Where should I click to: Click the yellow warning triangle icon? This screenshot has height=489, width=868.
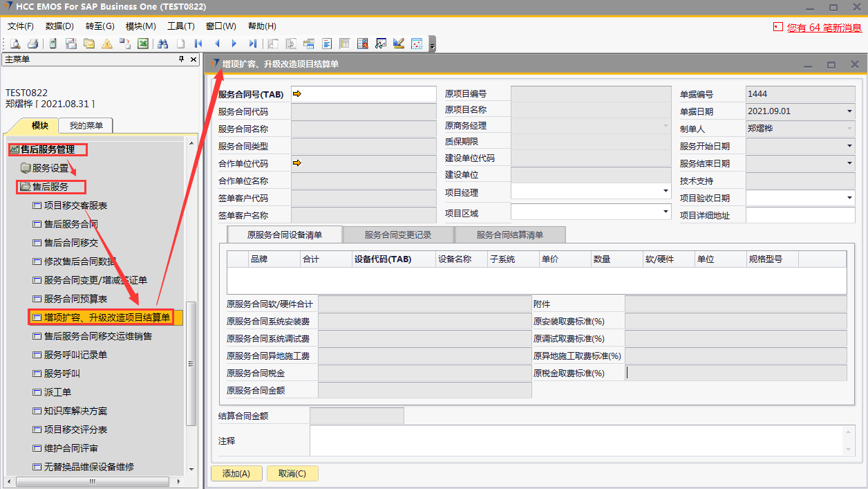point(107,44)
